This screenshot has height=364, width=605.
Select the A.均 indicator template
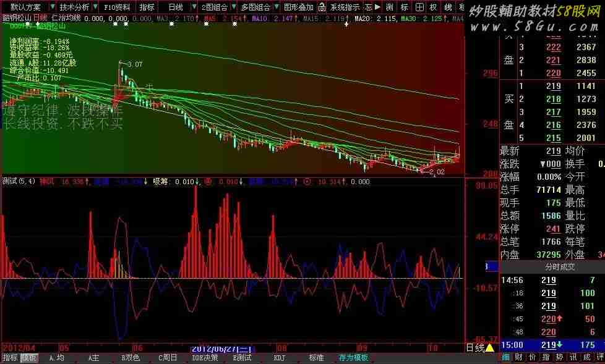tap(57, 358)
